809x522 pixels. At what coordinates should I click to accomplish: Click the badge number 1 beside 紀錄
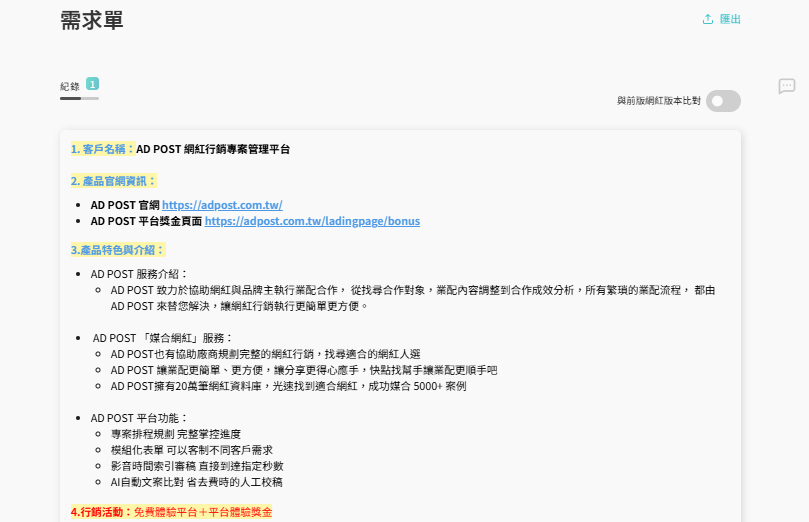coord(92,84)
